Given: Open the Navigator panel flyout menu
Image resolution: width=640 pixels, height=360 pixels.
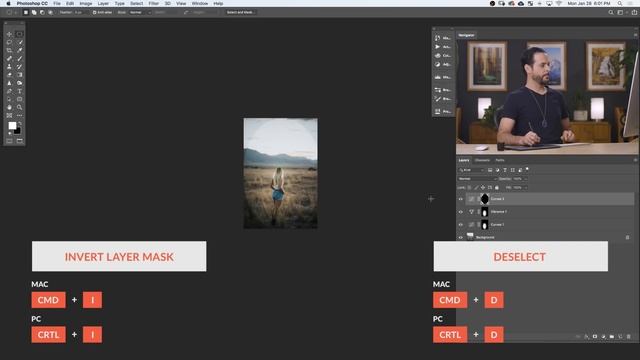Looking at the screenshot, I should pyautogui.click(x=635, y=35).
